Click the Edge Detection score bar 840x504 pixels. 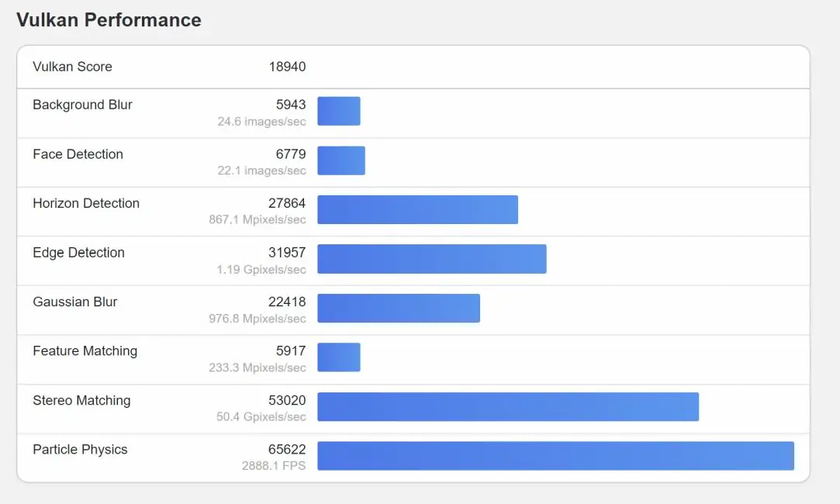pos(432,259)
